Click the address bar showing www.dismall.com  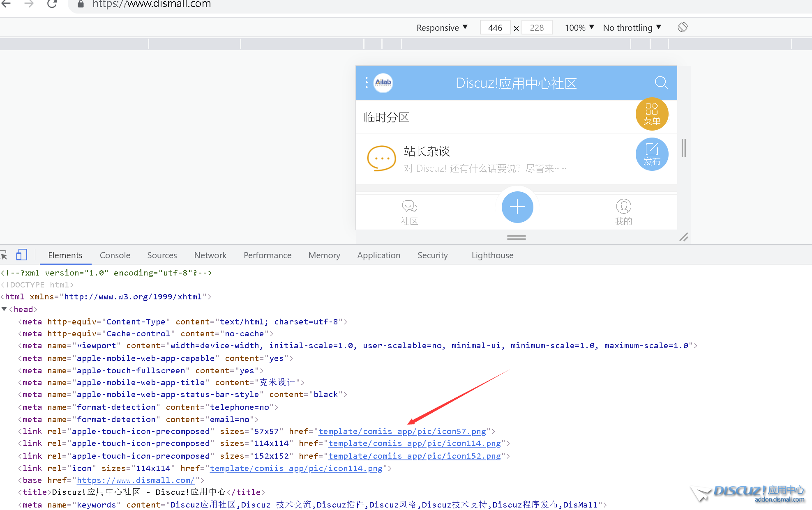(x=151, y=4)
